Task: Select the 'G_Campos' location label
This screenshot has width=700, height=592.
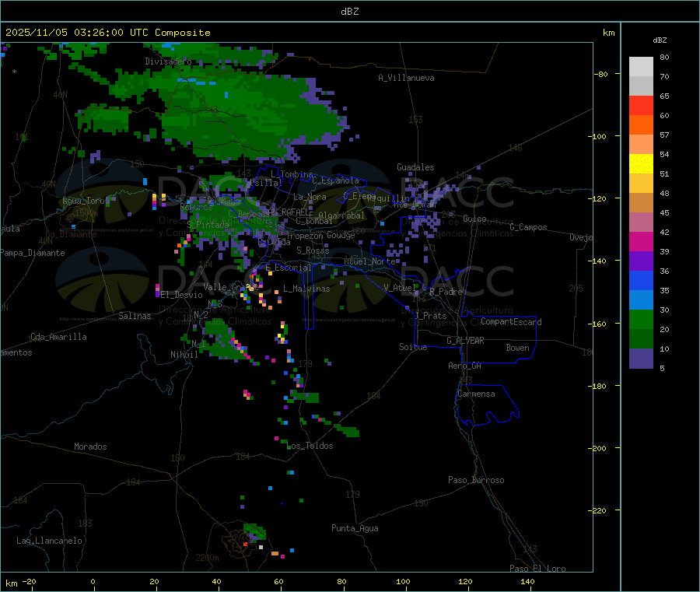Action: tap(528, 227)
